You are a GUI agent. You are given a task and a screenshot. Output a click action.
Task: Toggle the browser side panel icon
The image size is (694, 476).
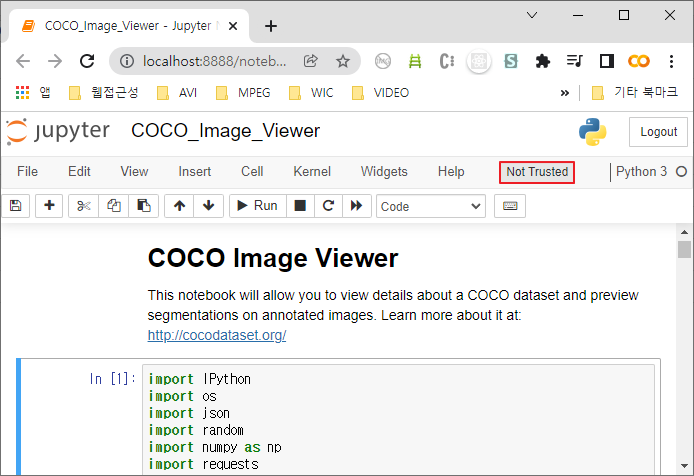(x=606, y=61)
